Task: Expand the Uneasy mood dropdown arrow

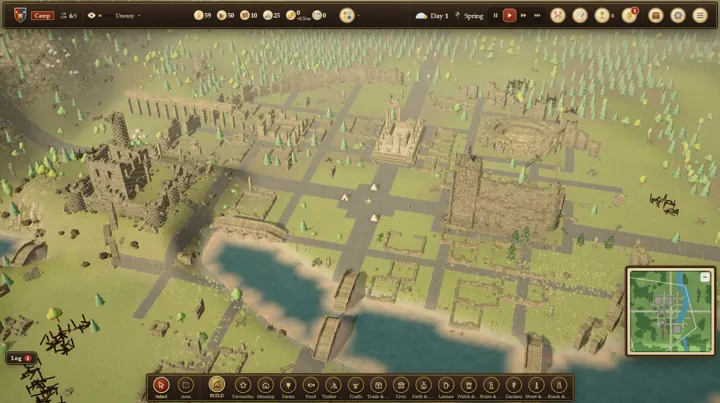Action: coord(139,16)
